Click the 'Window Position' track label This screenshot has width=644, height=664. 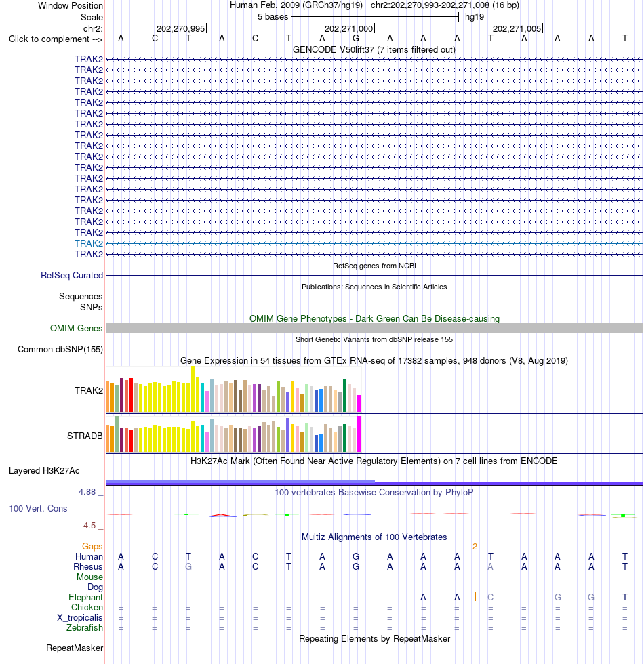71,6
